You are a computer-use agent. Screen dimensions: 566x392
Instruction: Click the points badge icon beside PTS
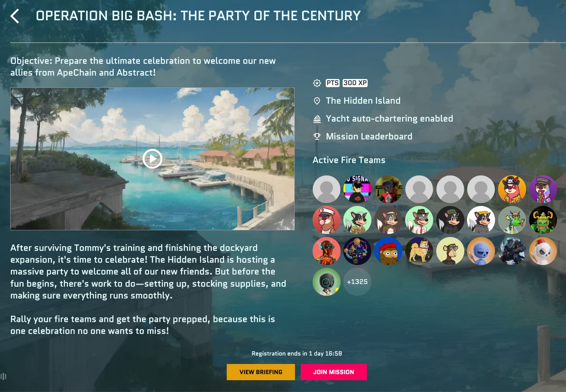click(x=317, y=83)
